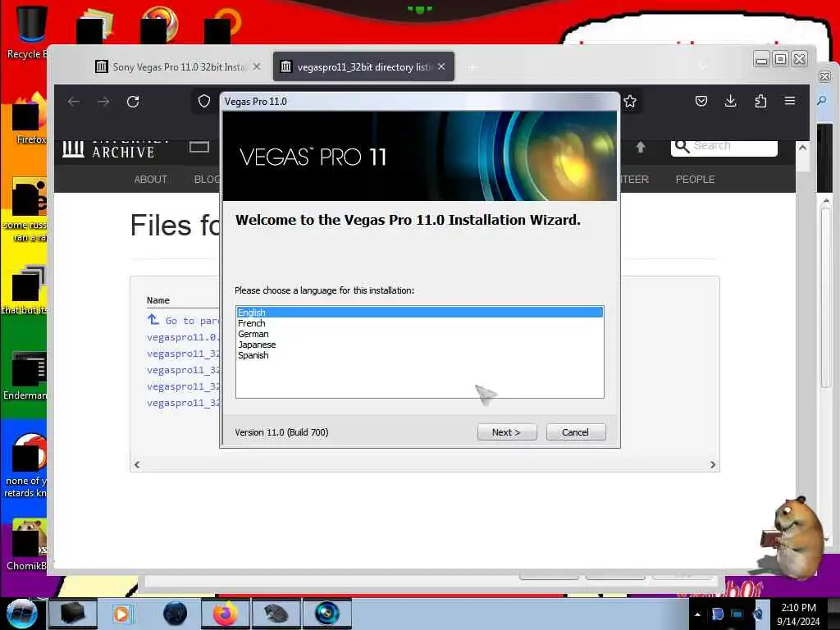Screen dimensions: 840x630
Task: Open the Enderman desktop icon
Action: tap(26, 376)
